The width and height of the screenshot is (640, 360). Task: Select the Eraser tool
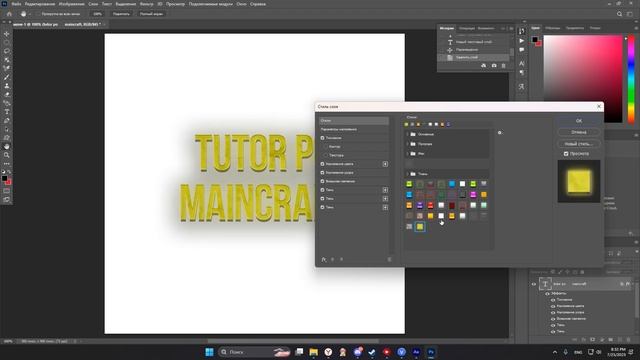pyautogui.click(x=7, y=94)
